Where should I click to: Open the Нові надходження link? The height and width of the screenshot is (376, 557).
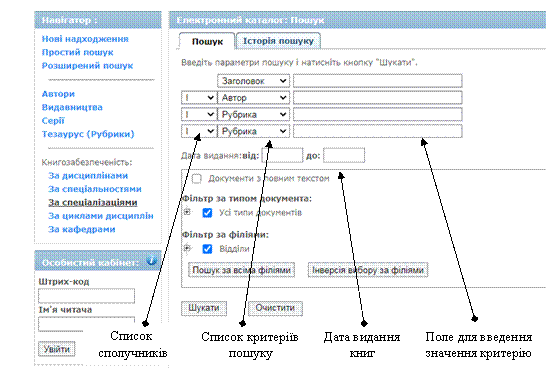[x=85, y=39]
